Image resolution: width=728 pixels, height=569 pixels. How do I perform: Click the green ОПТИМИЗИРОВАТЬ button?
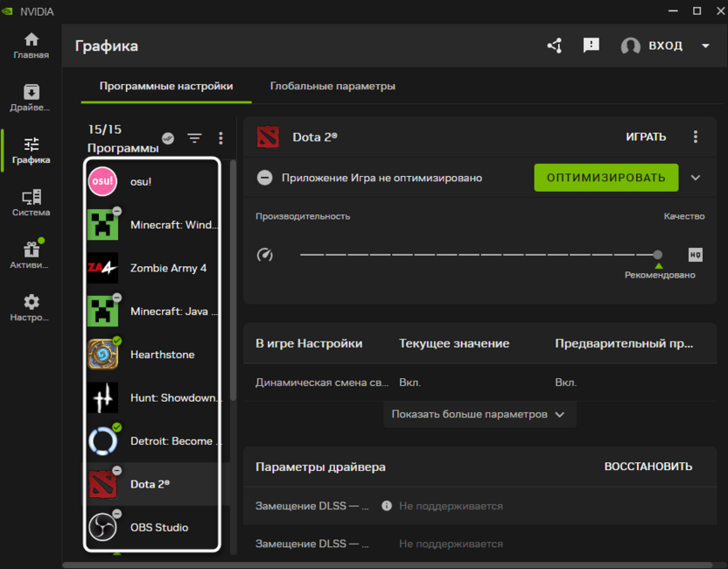point(605,178)
